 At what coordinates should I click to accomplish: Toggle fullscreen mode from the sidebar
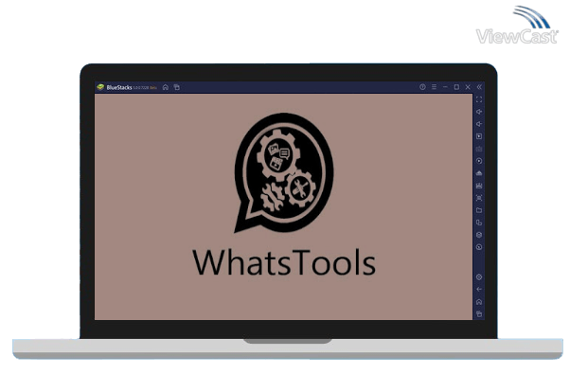(x=479, y=99)
